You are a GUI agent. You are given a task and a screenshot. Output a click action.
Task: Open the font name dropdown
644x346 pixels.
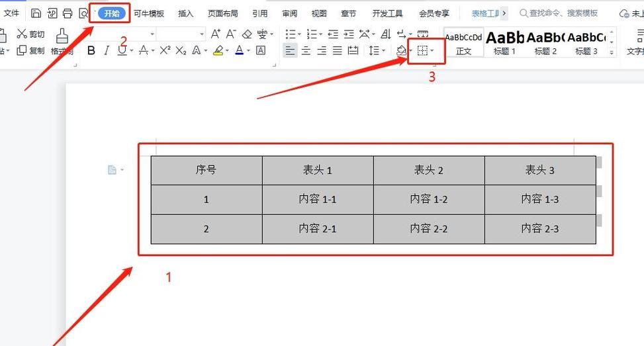[x=152, y=34]
